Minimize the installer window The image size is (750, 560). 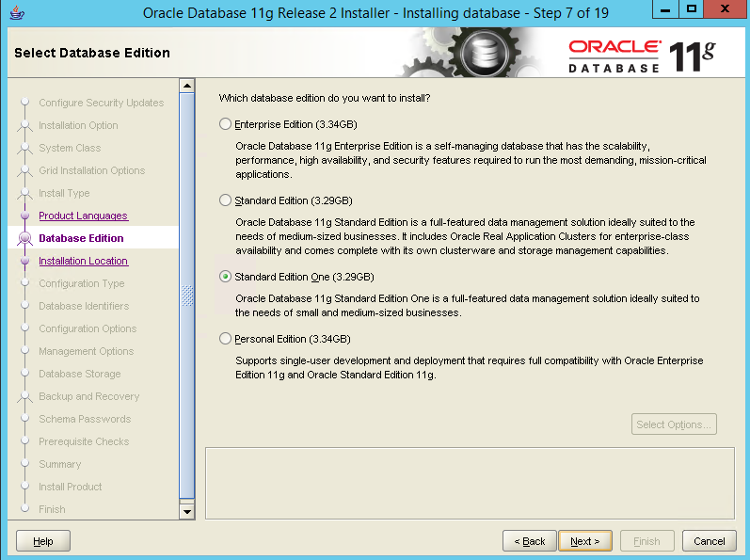pyautogui.click(x=665, y=9)
